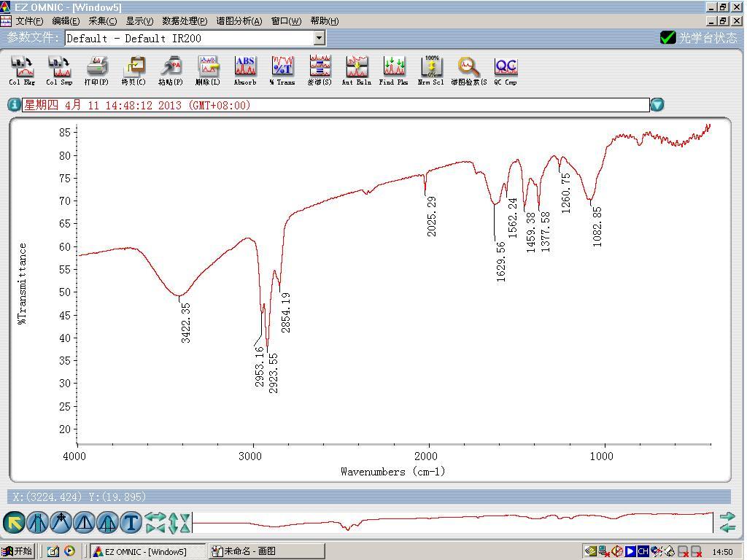The width and height of the screenshot is (747, 560).
Task: Select the region tool in palette
Action: coord(38,523)
